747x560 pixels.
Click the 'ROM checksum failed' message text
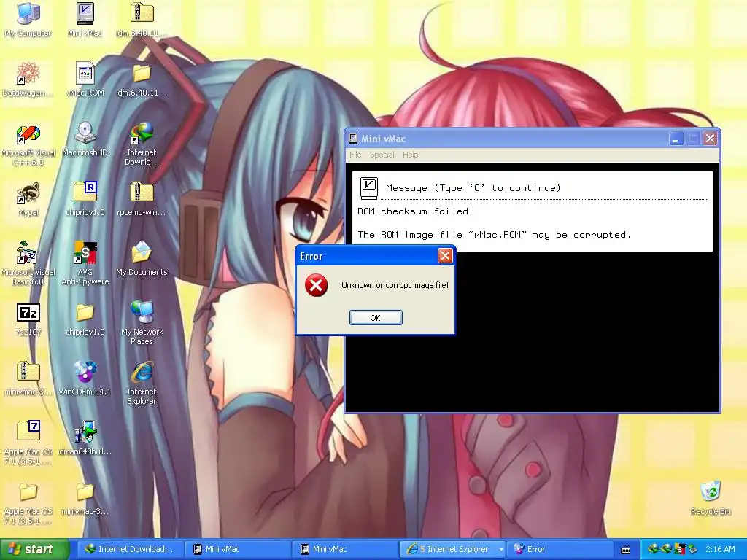(x=413, y=211)
